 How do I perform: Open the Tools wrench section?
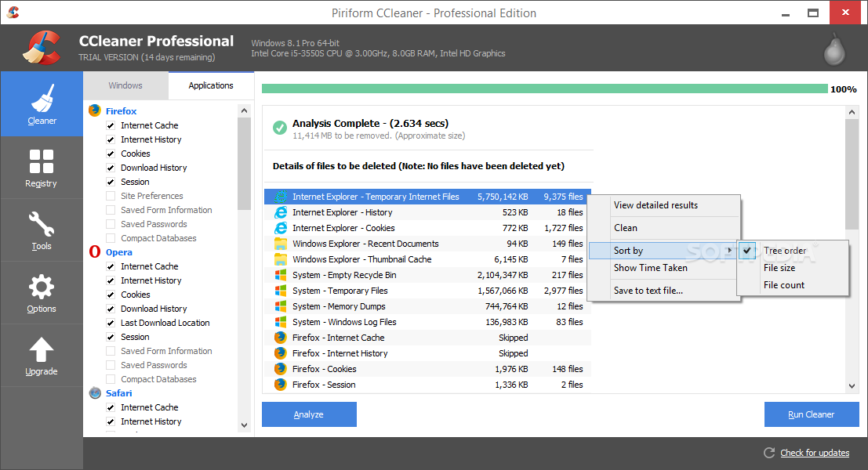click(42, 230)
